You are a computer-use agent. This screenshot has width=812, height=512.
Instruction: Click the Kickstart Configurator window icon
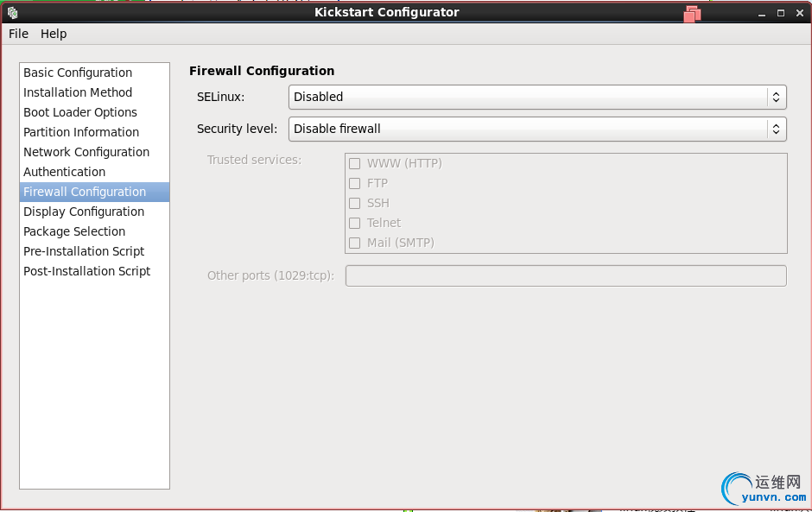click(x=12, y=13)
